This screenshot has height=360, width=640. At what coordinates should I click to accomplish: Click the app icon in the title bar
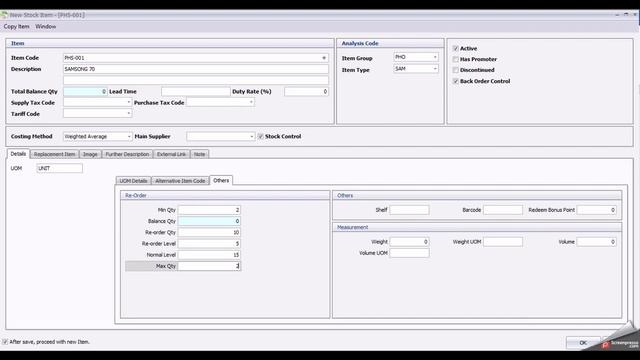[4, 15]
